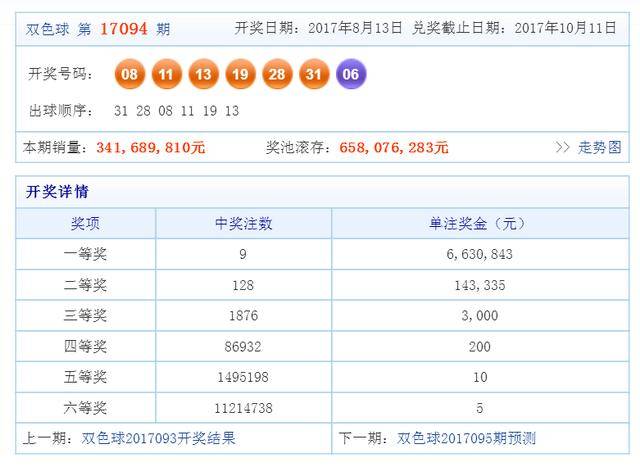The height and width of the screenshot is (467, 640).
Task: Click the third prize amount 3,000
Action: (x=480, y=316)
